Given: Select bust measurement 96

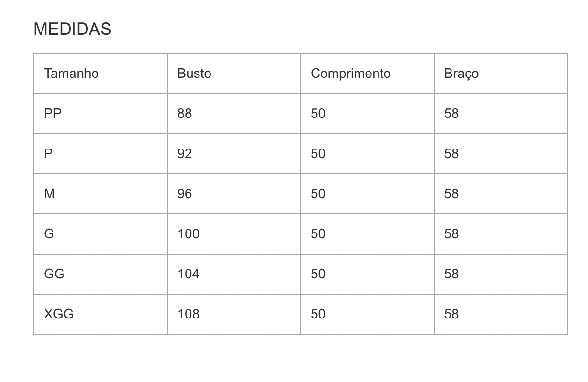Looking at the screenshot, I should pyautogui.click(x=185, y=194).
